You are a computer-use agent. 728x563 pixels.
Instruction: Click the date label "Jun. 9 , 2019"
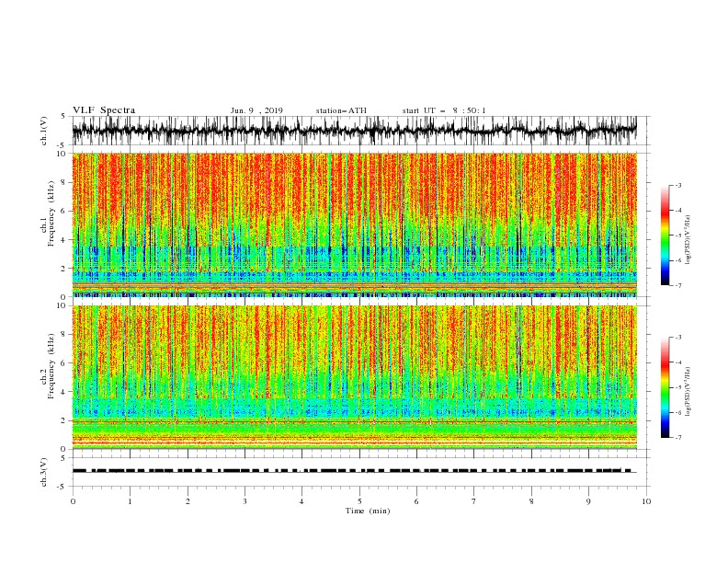click(256, 110)
